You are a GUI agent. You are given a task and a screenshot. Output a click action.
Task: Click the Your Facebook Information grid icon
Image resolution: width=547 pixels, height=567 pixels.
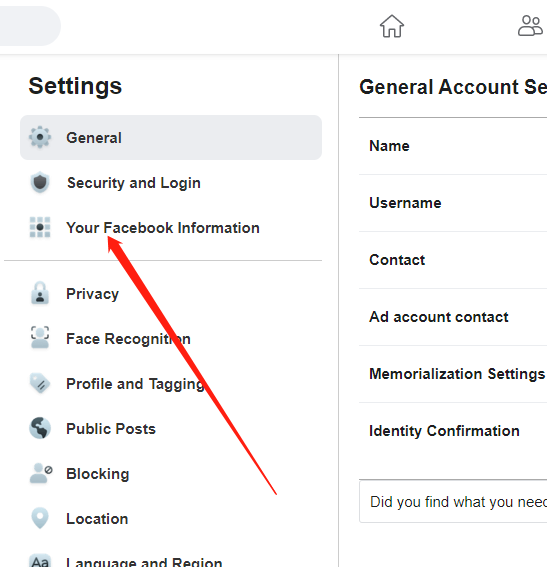40,227
